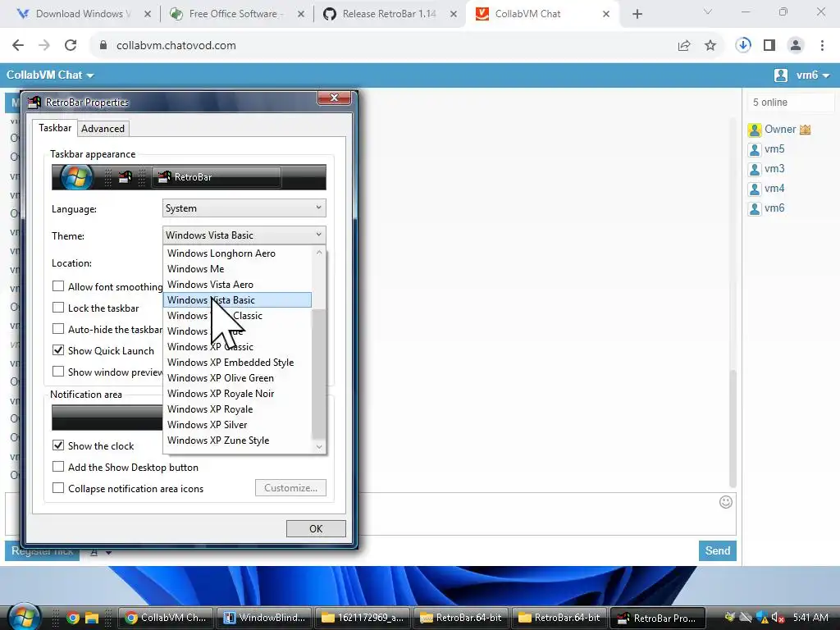Reload the collabvm.chatovod.com page

71,46
